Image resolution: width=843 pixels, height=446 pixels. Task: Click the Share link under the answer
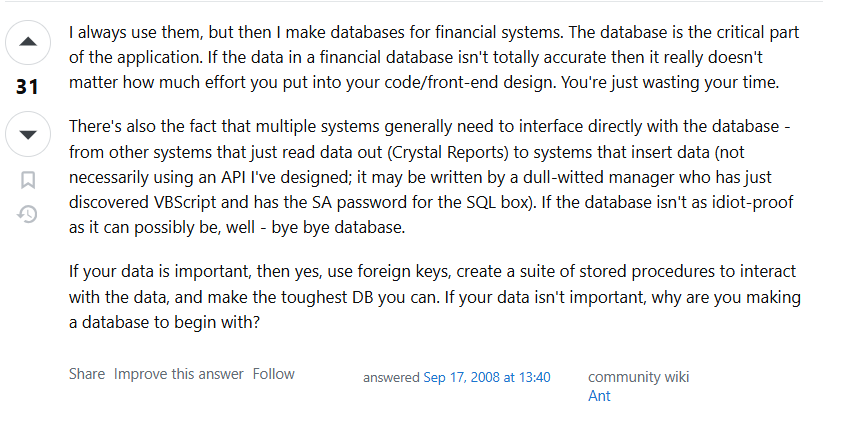(87, 373)
